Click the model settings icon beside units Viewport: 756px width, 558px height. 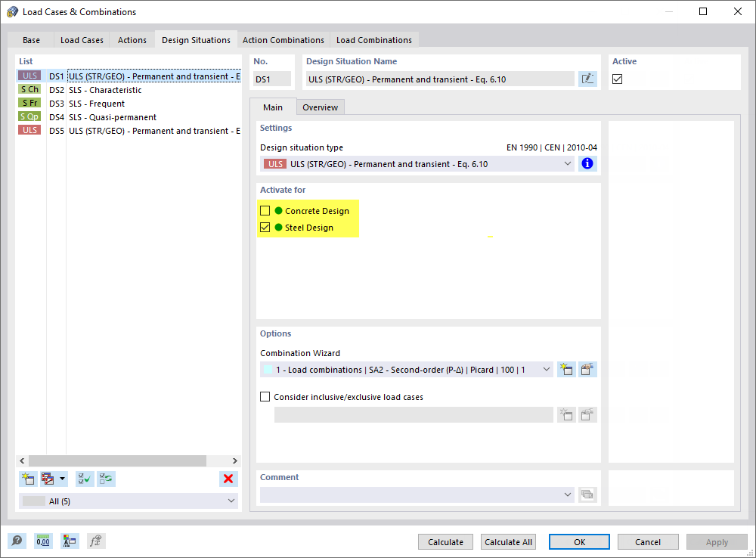point(70,541)
